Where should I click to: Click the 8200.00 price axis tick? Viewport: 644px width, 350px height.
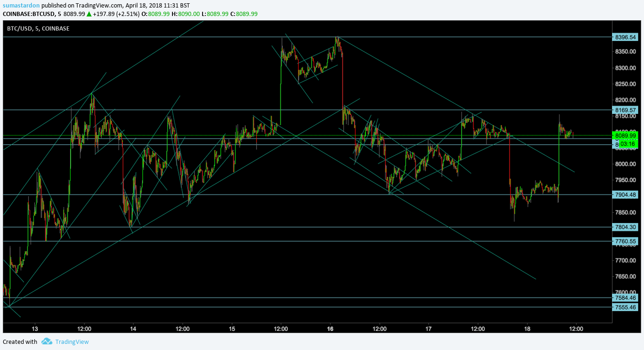[x=625, y=100]
